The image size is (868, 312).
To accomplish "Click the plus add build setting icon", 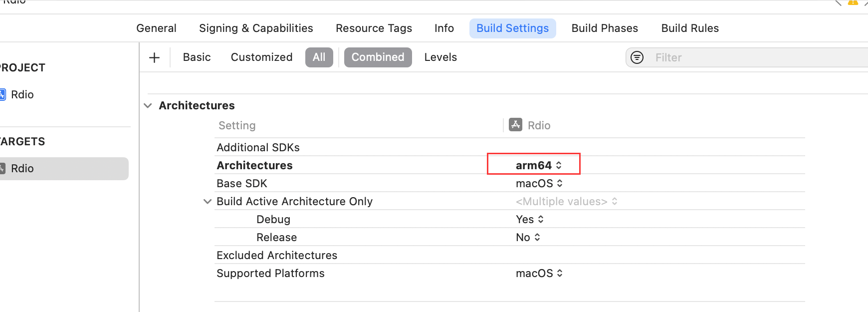I will (154, 57).
